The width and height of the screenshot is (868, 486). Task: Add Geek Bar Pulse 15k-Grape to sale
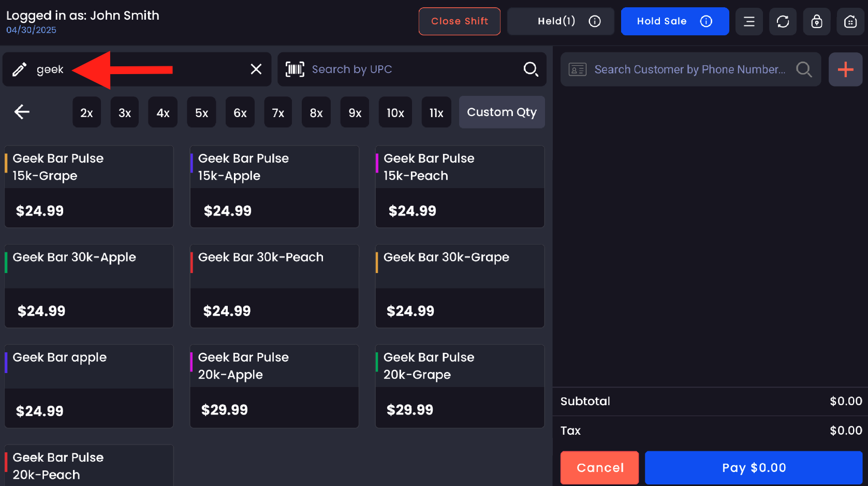point(89,187)
